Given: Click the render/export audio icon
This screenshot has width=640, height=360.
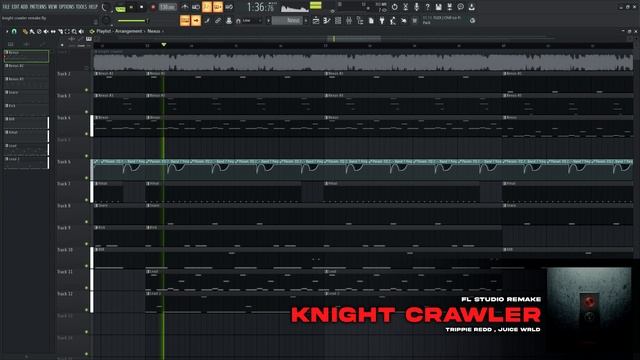Looking at the screenshot, I should (x=449, y=7).
